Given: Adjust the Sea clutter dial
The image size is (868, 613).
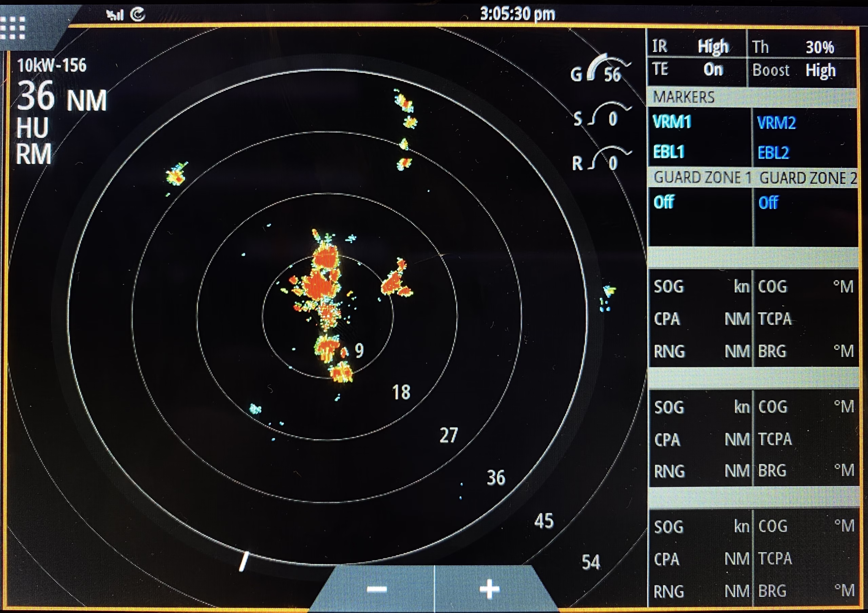Looking at the screenshot, I should pyautogui.click(x=602, y=115).
